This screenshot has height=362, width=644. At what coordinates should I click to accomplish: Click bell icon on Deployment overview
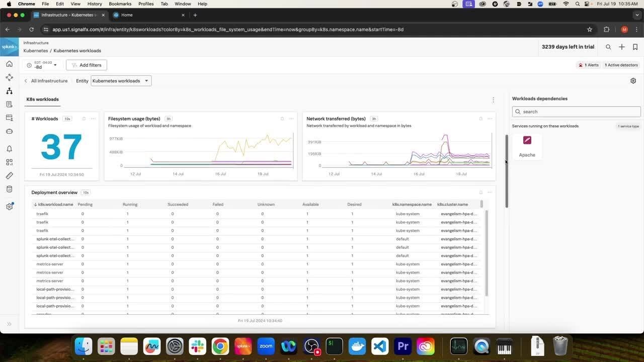[480, 193]
